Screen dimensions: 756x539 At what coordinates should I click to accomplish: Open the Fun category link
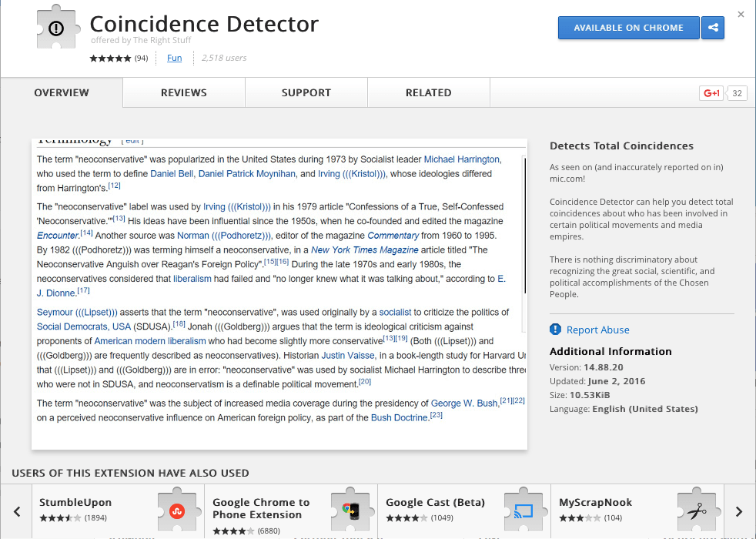(x=175, y=58)
